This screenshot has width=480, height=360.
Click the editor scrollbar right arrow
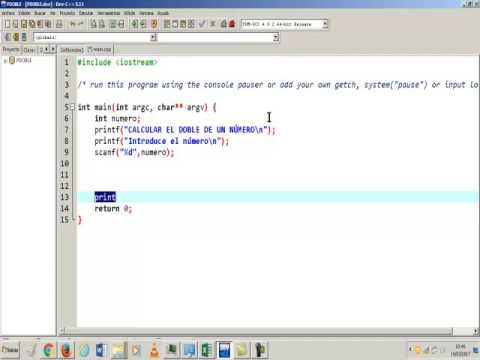pyautogui.click(x=476, y=331)
